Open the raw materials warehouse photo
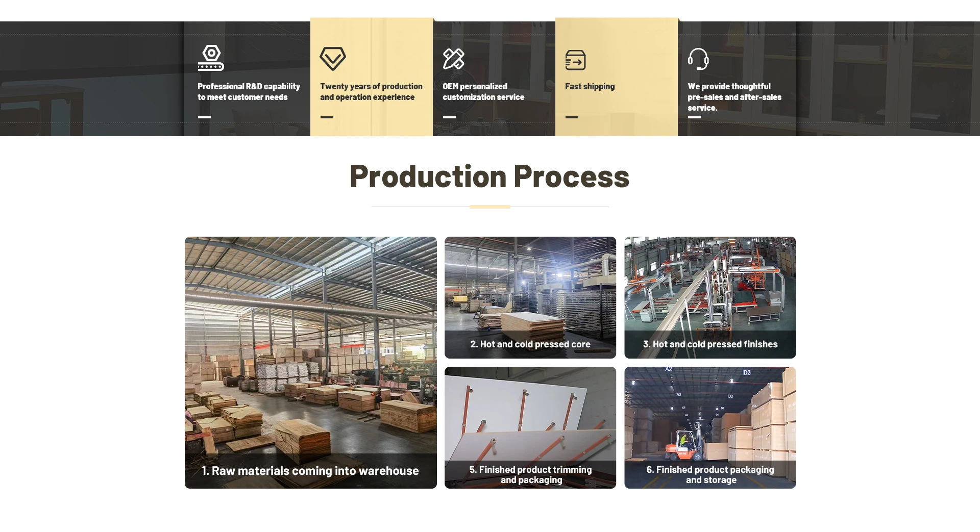The width and height of the screenshot is (980, 532). 311,363
